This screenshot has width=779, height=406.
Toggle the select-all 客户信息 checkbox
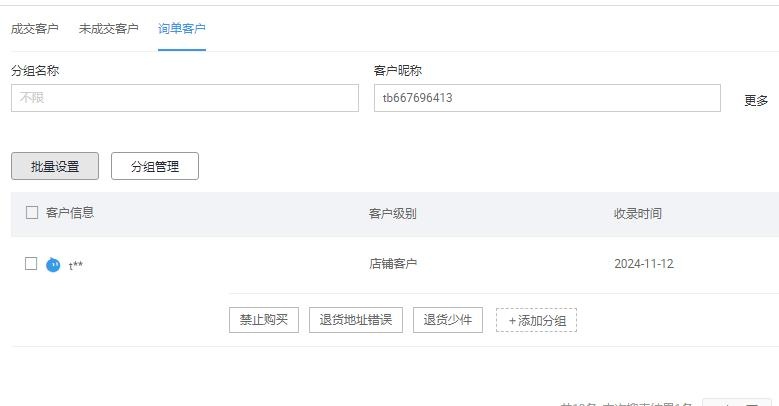click(32, 213)
